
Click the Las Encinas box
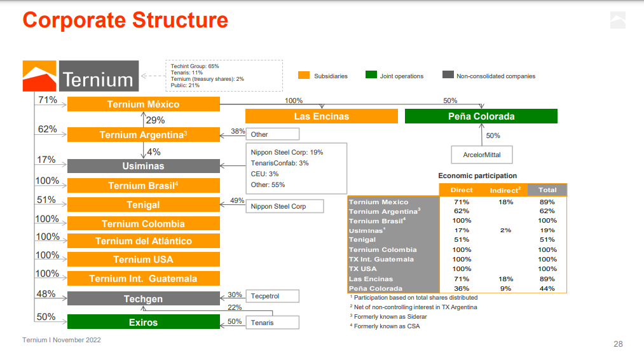click(321, 116)
